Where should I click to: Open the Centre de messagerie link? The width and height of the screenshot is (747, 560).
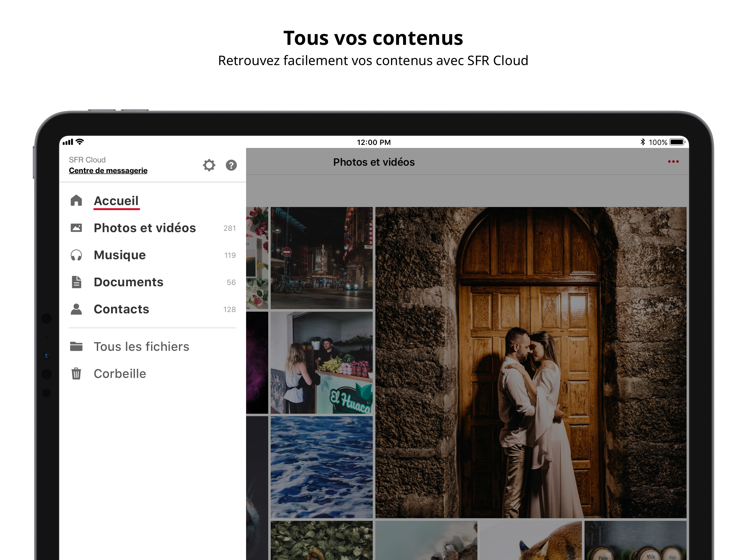click(108, 171)
